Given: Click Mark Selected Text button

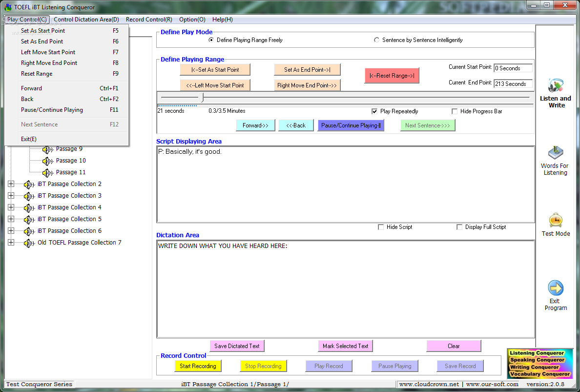Looking at the screenshot, I should (x=346, y=346).
